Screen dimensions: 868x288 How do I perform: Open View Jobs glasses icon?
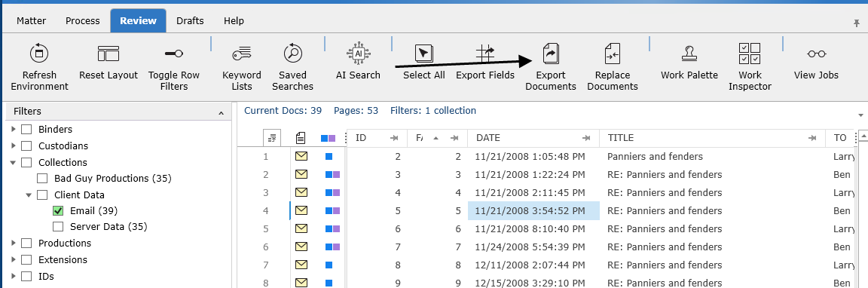(816, 54)
